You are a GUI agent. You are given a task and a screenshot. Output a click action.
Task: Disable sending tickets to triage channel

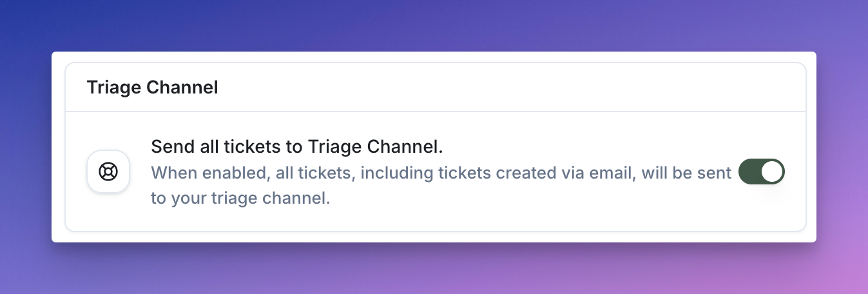click(762, 171)
